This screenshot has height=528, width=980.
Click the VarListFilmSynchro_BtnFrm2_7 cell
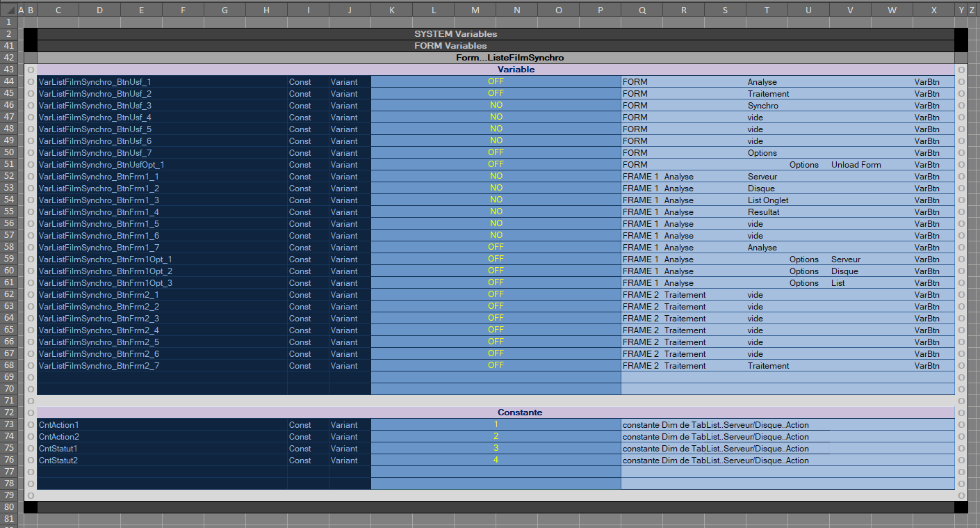pyautogui.click(x=162, y=366)
